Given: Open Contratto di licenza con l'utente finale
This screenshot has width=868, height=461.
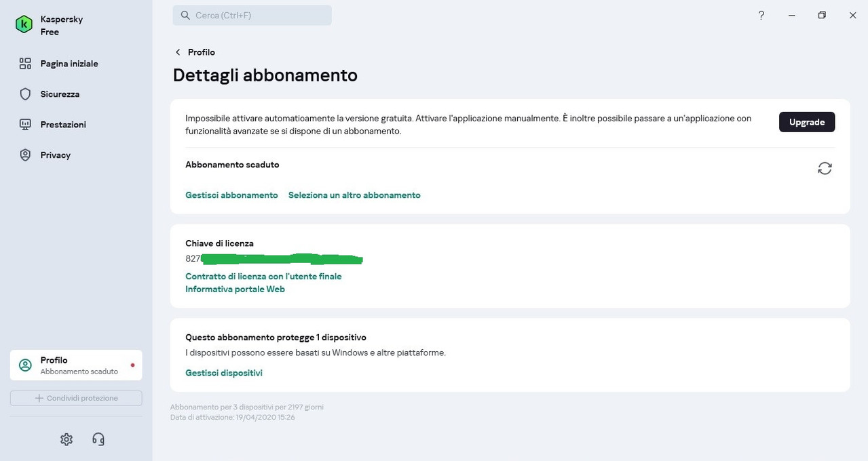Looking at the screenshot, I should tap(263, 277).
